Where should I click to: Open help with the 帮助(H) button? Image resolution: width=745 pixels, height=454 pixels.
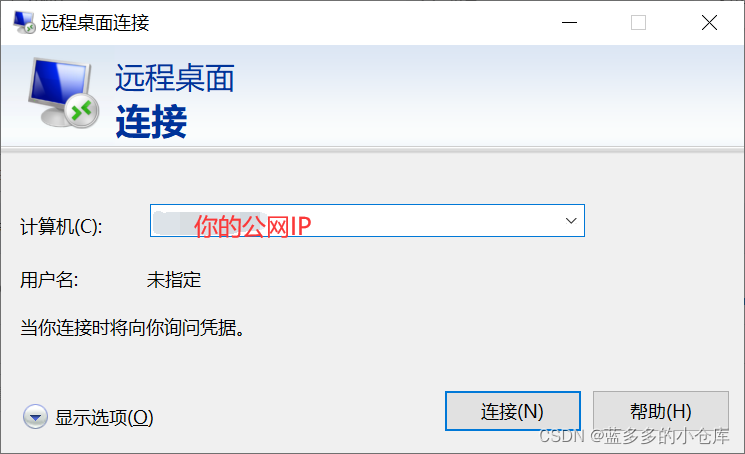[660, 411]
